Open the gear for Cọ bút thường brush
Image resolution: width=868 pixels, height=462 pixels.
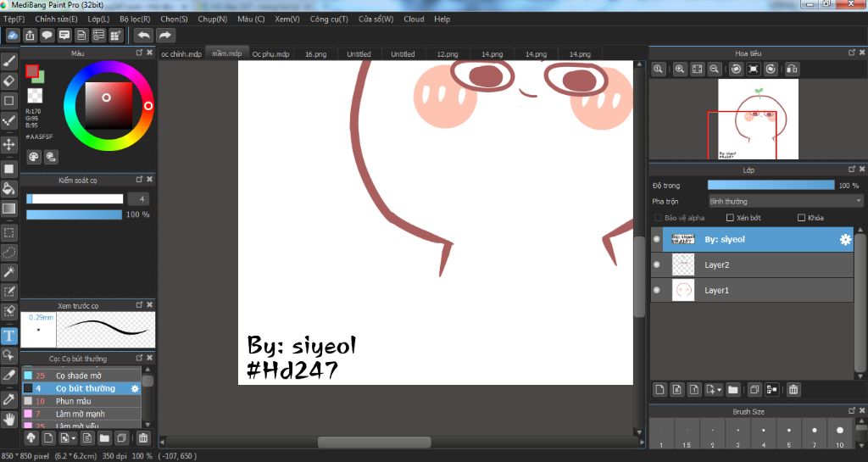point(135,389)
